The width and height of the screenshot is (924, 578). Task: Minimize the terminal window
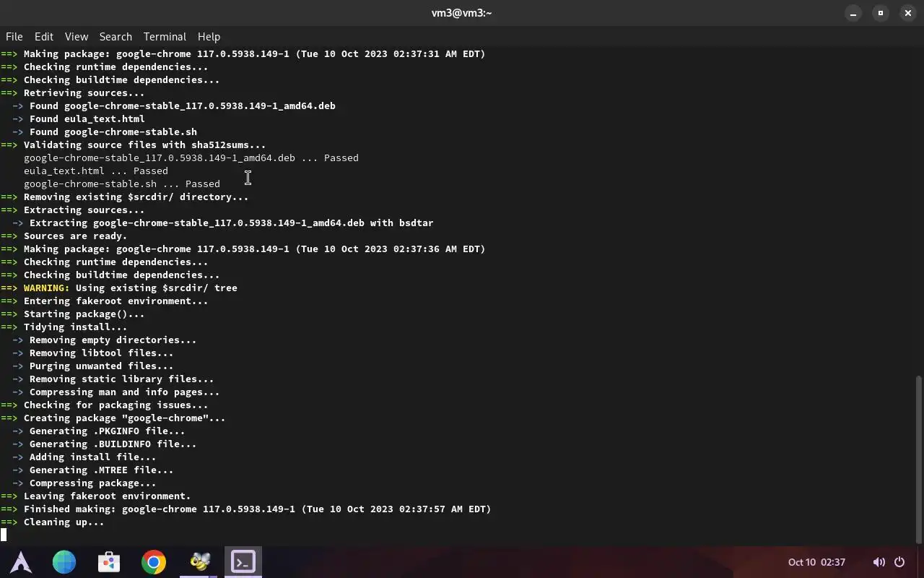pyautogui.click(x=853, y=13)
